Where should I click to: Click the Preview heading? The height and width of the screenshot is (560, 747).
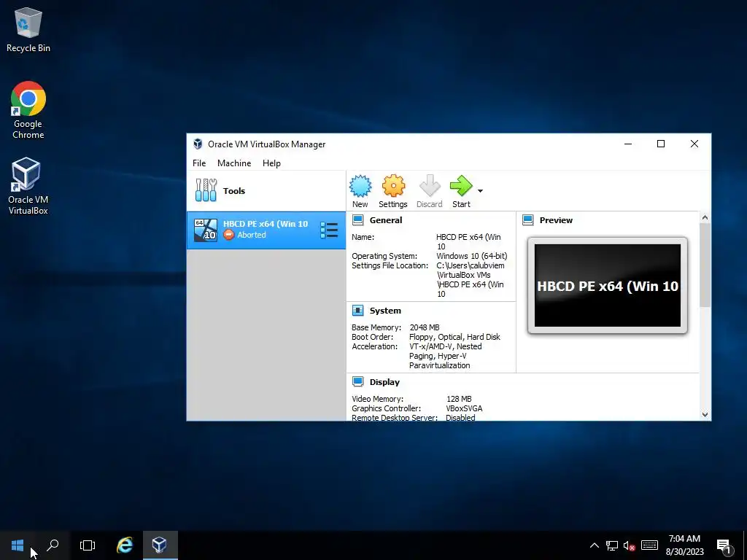[x=556, y=220]
